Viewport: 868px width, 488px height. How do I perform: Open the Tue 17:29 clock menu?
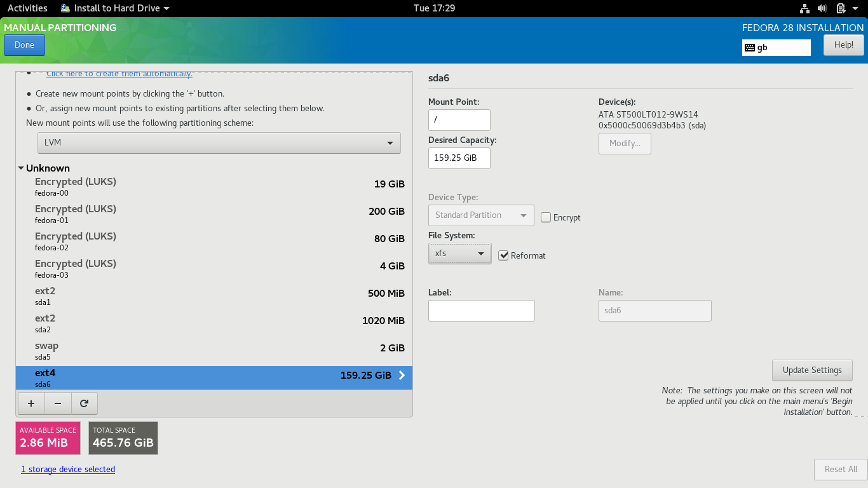434,8
